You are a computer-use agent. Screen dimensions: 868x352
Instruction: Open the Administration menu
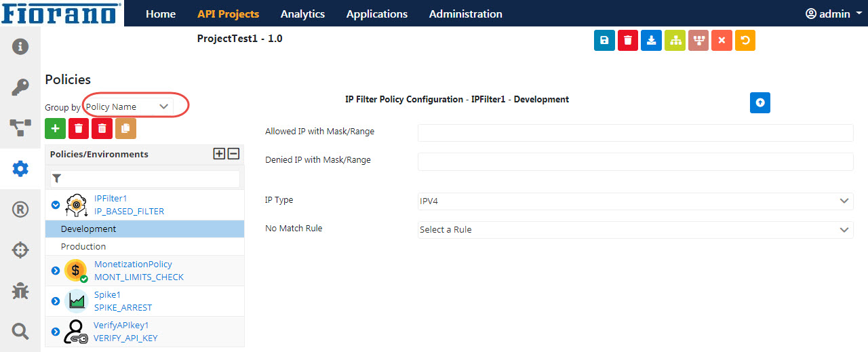pyautogui.click(x=466, y=14)
